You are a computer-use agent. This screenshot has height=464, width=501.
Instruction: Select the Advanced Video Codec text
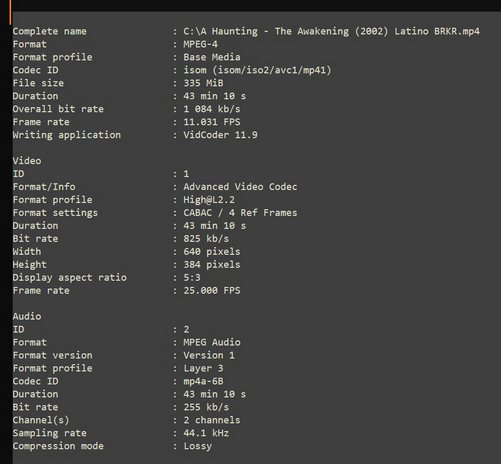[x=240, y=187]
